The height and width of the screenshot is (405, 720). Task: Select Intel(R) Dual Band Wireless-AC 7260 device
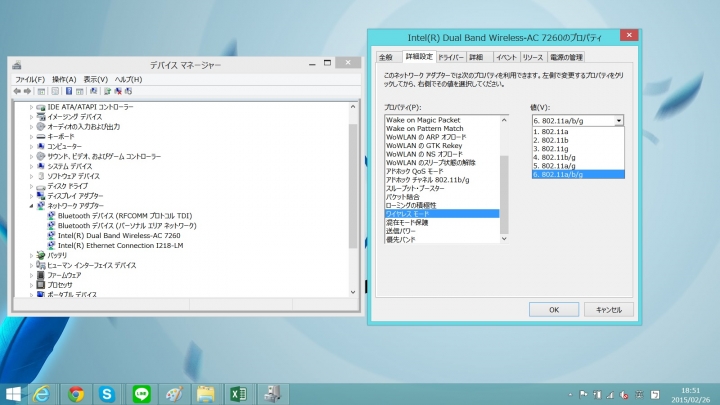click(x=119, y=236)
